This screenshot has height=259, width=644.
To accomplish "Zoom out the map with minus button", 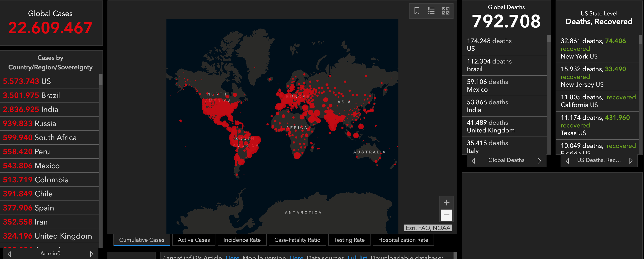I will point(446,215).
